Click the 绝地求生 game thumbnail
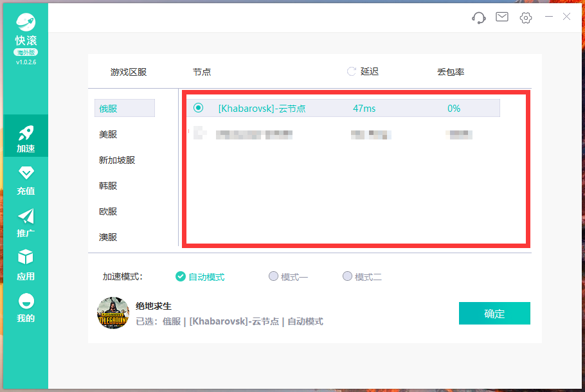Viewport: 585px width, 392px height. pos(113,313)
